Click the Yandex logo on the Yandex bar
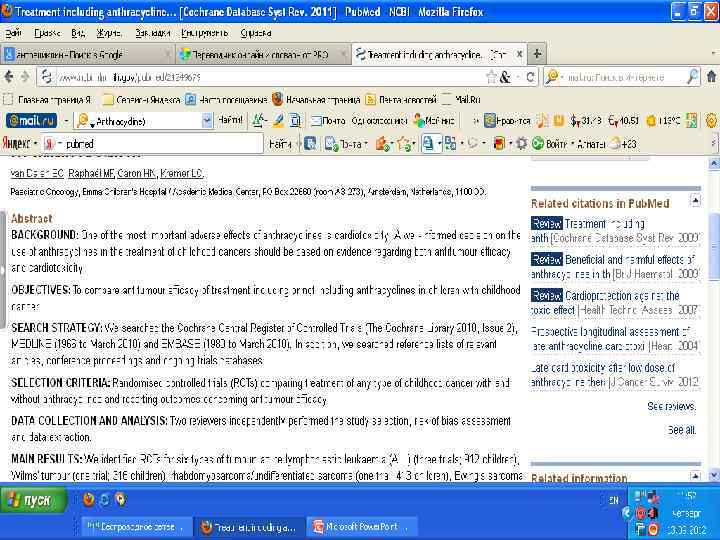The image size is (720, 540). [15, 144]
